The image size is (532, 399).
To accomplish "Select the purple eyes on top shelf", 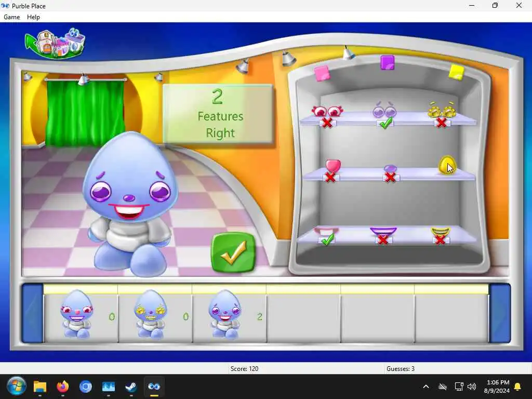I will tap(384, 110).
